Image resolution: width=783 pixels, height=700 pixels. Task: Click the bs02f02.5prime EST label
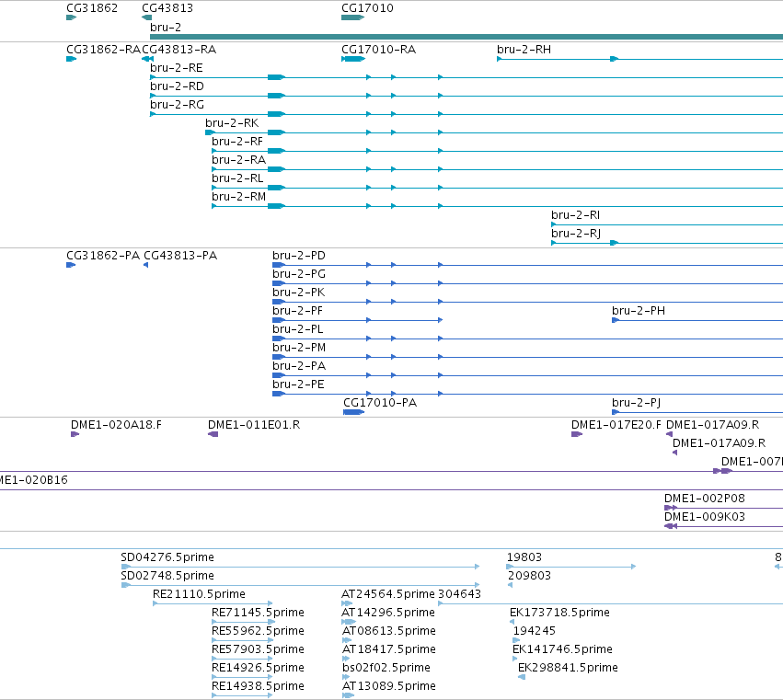coord(386,668)
